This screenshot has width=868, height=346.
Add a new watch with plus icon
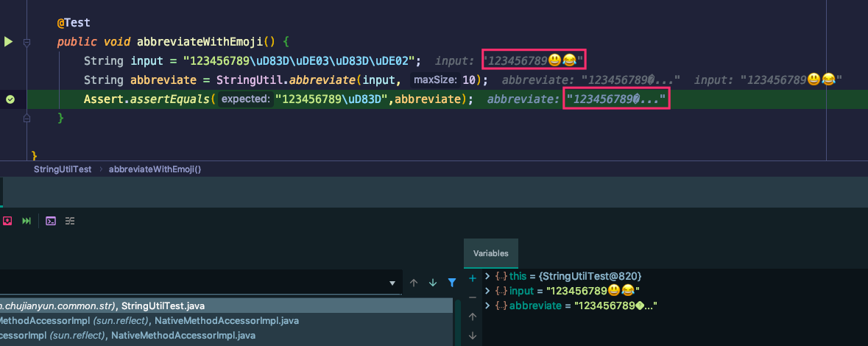(x=472, y=278)
